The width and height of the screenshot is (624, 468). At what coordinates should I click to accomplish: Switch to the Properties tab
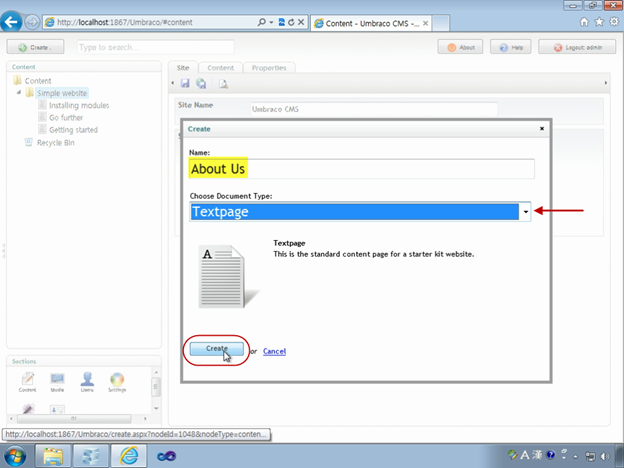269,68
